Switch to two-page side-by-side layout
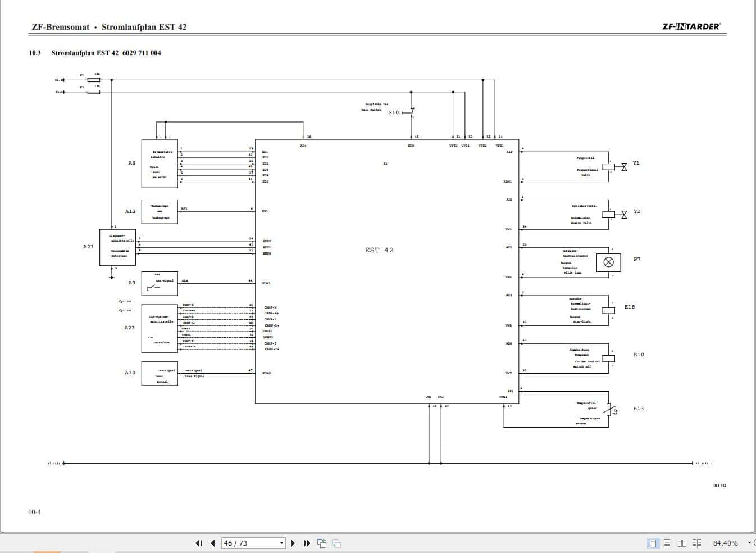 [x=682, y=543]
